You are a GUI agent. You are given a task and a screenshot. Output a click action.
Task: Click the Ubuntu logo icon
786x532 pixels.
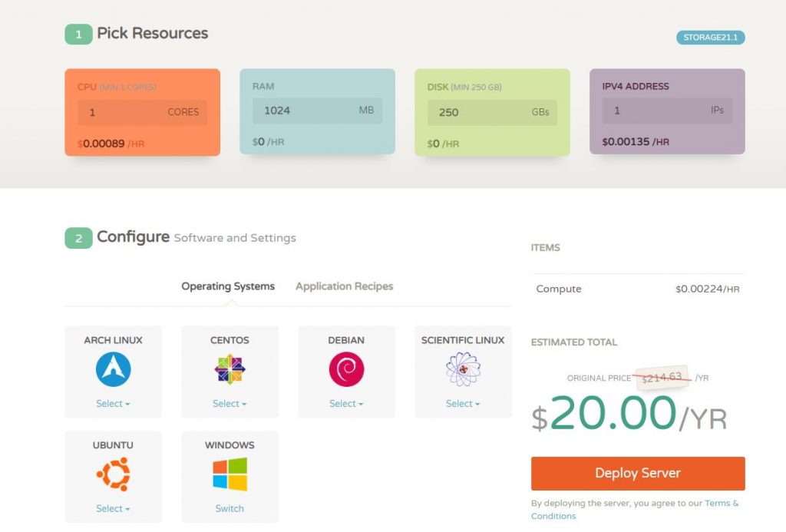[x=114, y=474]
